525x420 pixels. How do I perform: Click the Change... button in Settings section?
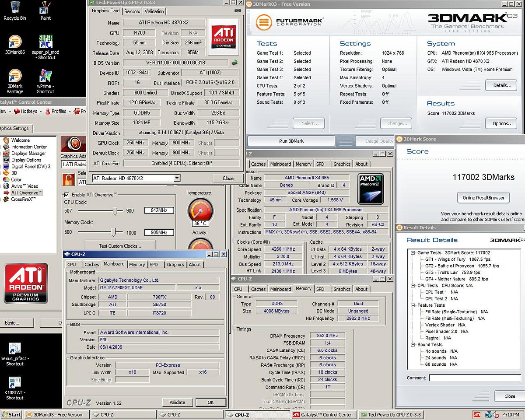click(x=397, y=123)
